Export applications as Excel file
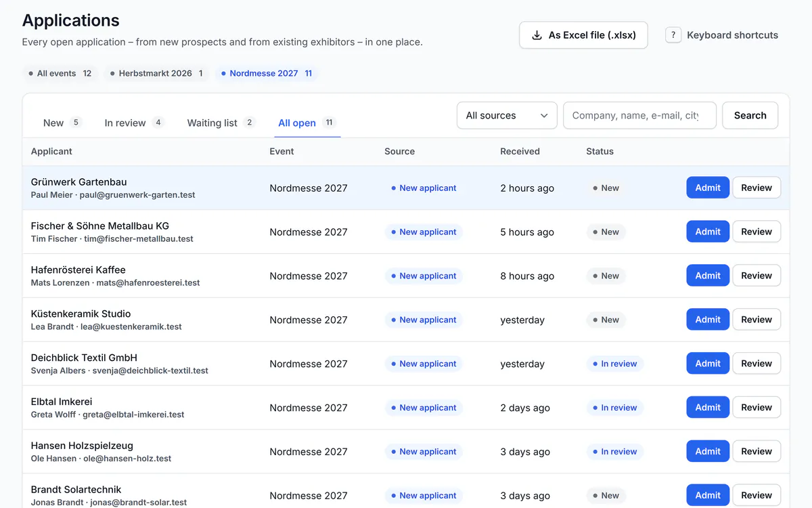 coord(583,35)
